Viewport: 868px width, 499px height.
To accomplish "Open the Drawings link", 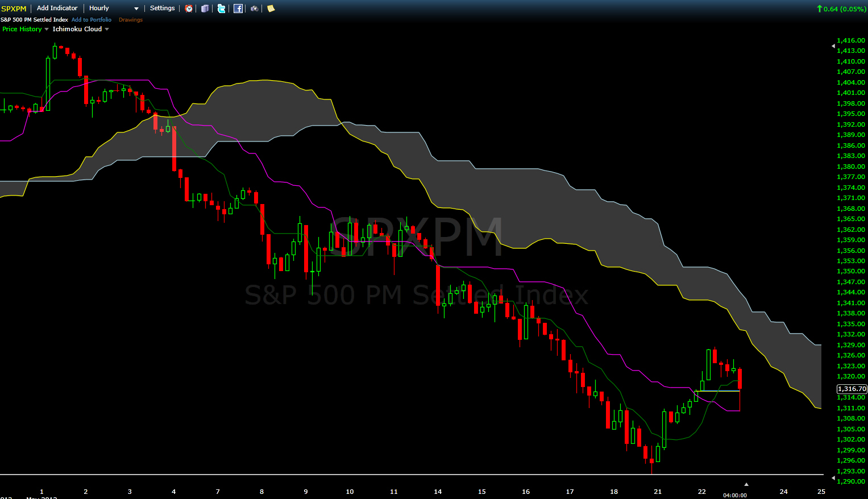I will tap(131, 20).
